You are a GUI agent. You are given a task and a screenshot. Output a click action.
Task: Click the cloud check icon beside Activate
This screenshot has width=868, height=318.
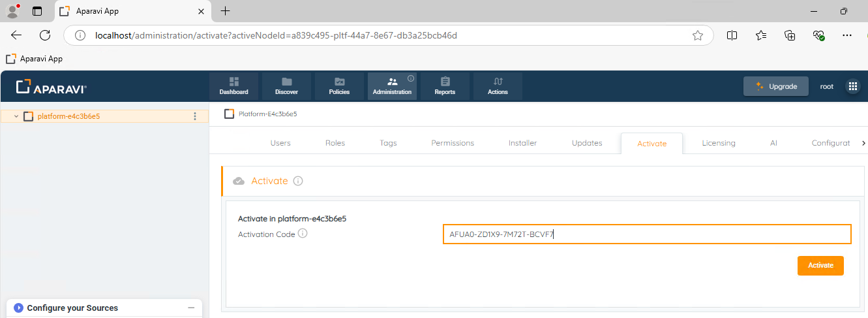(x=239, y=181)
